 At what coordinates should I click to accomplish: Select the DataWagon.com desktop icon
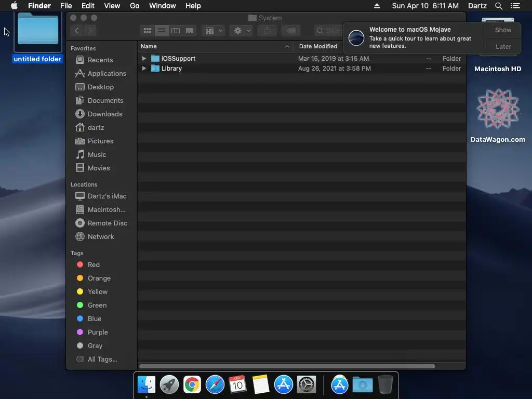click(498, 115)
